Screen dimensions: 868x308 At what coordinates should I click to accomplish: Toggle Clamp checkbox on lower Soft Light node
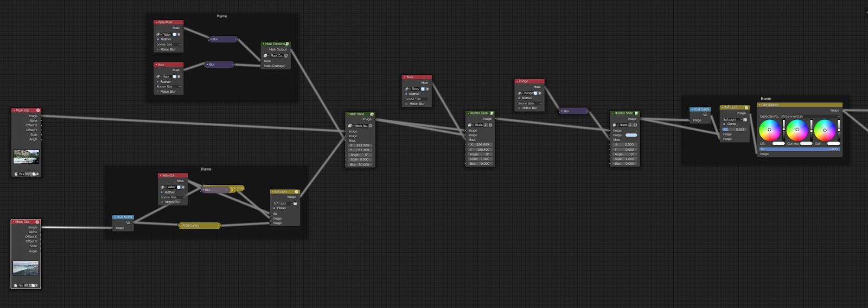pos(275,208)
